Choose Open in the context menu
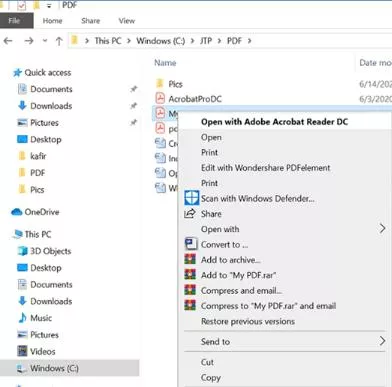 (211, 137)
